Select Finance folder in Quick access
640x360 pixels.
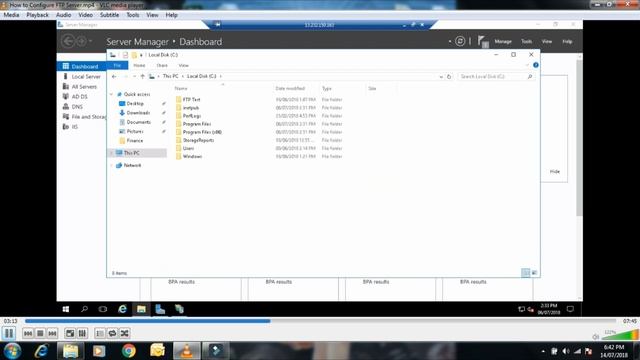[135, 141]
